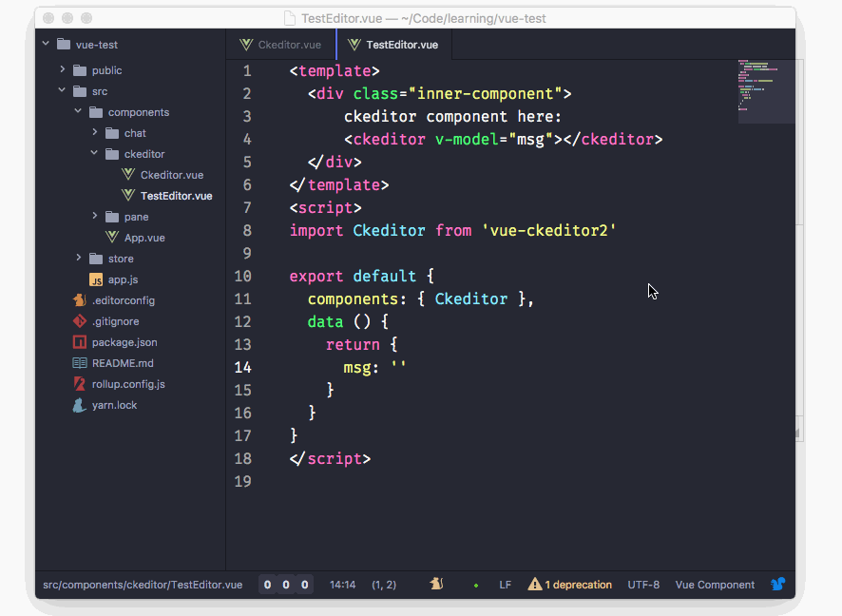The width and height of the screenshot is (842, 616).
Task: Click the git icon beside .gitignore
Action: pyautogui.click(x=80, y=321)
